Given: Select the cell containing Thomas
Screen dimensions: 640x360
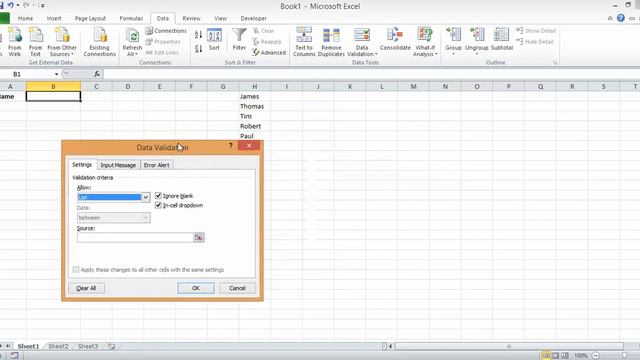Looking at the screenshot, I should (x=254, y=106).
